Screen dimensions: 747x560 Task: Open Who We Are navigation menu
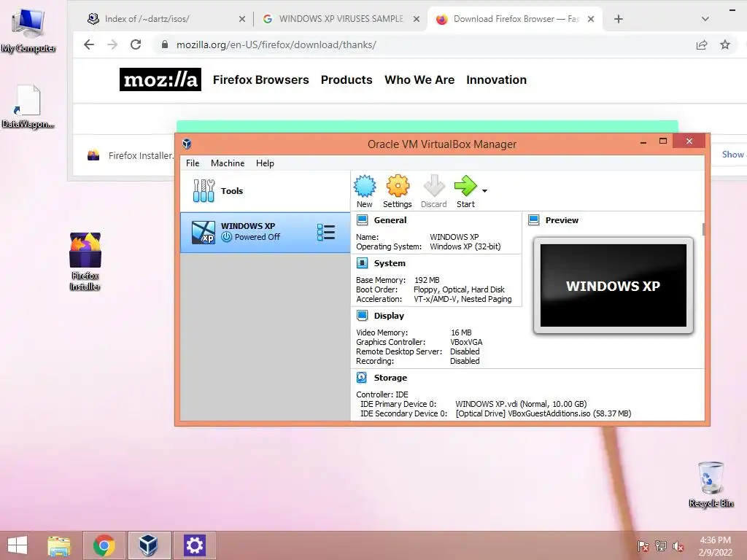click(419, 79)
